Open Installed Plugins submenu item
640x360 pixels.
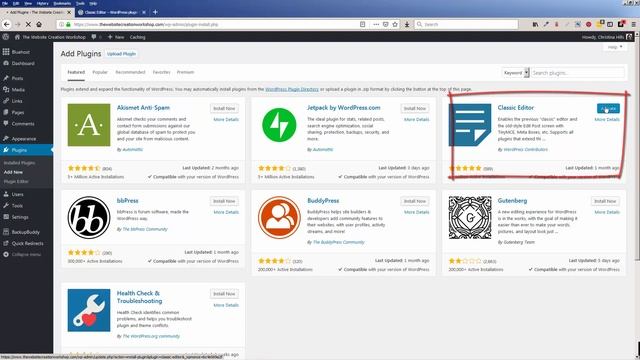[x=19, y=163]
